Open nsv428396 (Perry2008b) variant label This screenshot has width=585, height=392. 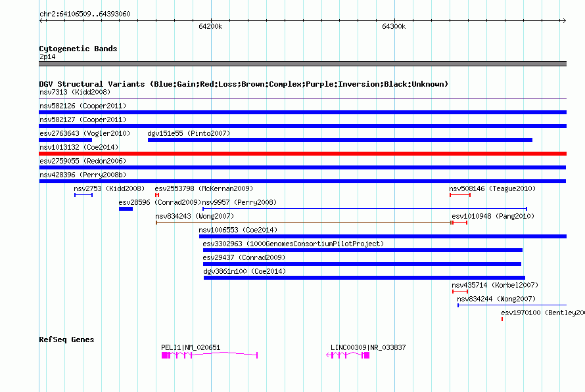pos(83,175)
